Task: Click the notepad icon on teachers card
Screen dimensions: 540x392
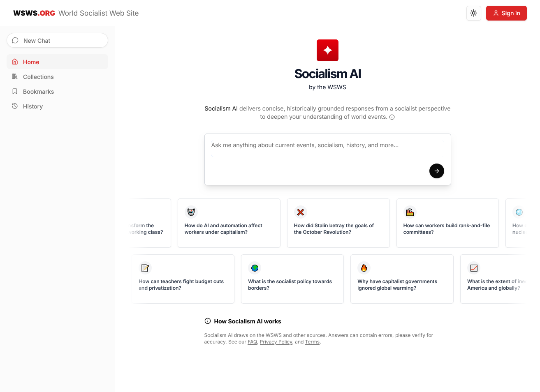Action: [145, 268]
